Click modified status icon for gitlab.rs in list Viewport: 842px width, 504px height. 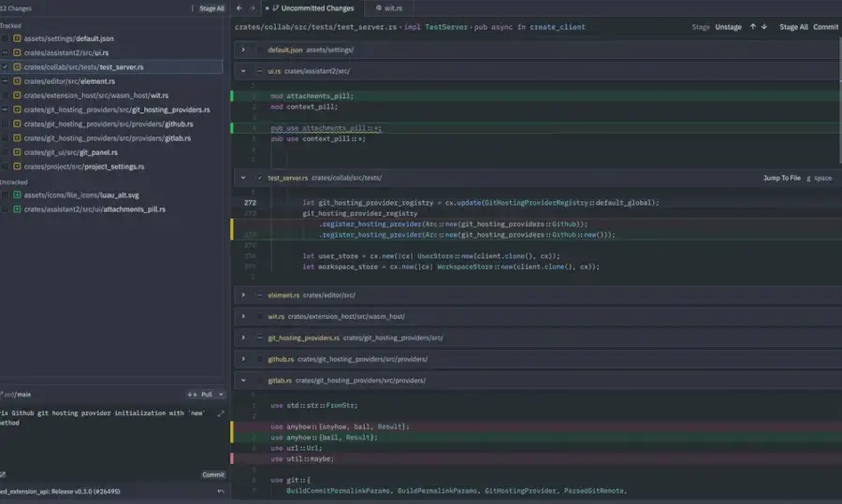[x=17, y=138]
